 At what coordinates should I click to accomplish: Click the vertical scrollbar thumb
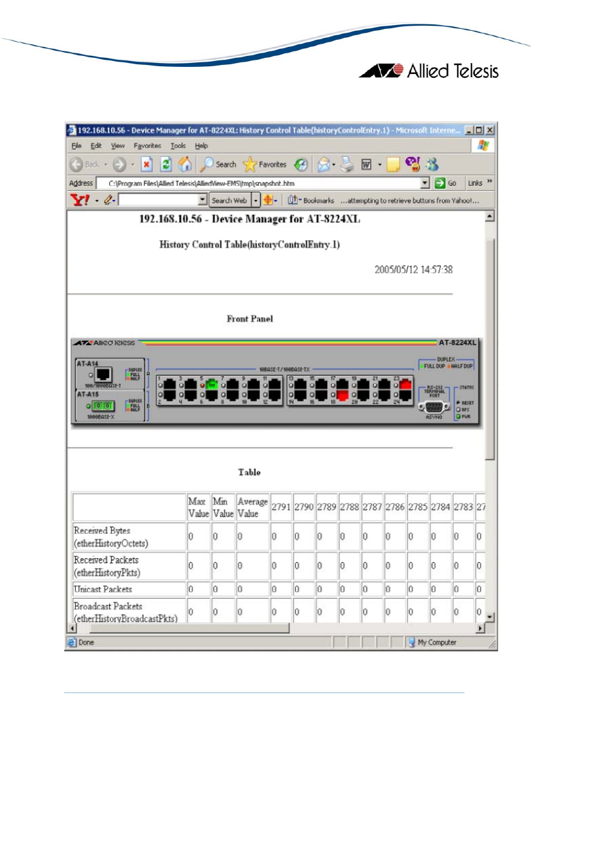pos(490,349)
